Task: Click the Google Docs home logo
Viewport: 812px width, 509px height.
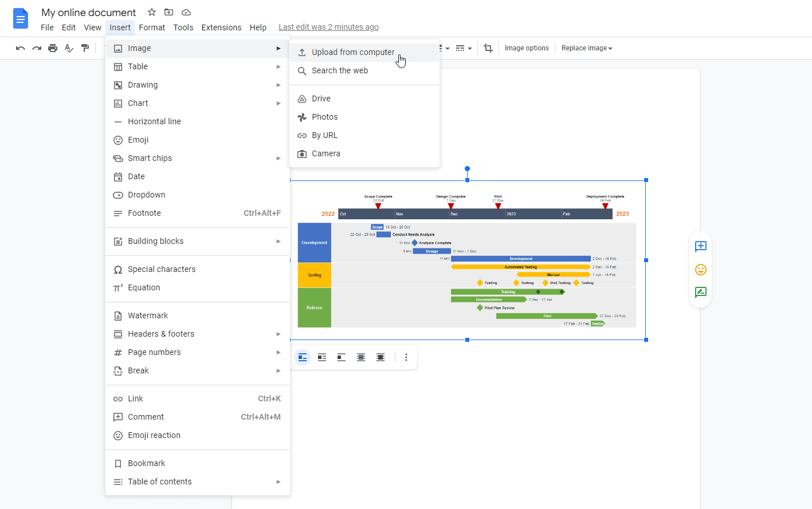Action: (21, 18)
